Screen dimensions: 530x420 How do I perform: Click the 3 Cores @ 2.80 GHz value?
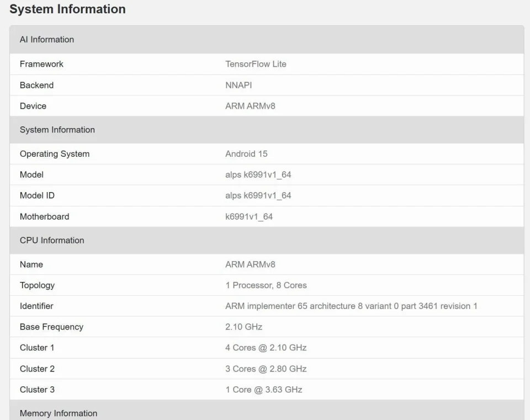(266, 369)
